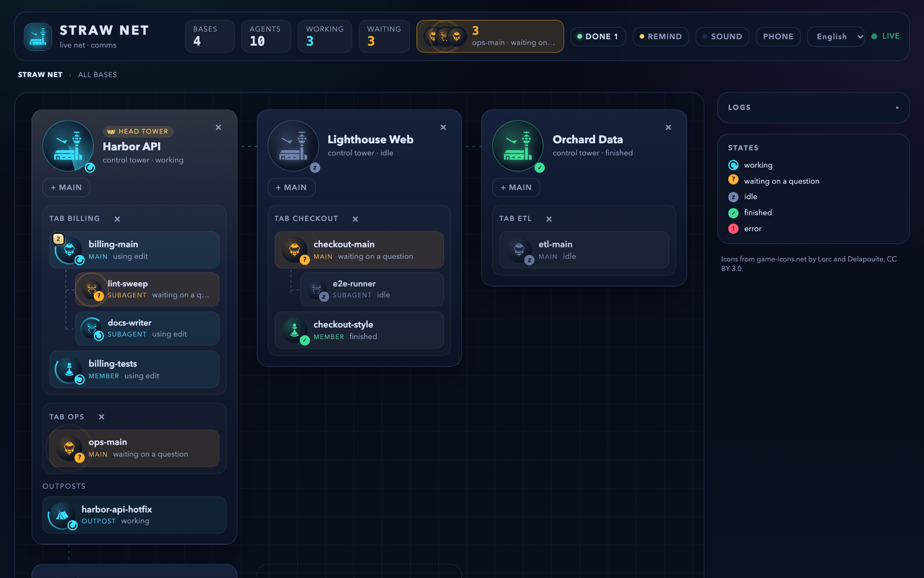Open the Tab Ops header
This screenshot has height=578, width=924.
pyautogui.click(x=67, y=417)
